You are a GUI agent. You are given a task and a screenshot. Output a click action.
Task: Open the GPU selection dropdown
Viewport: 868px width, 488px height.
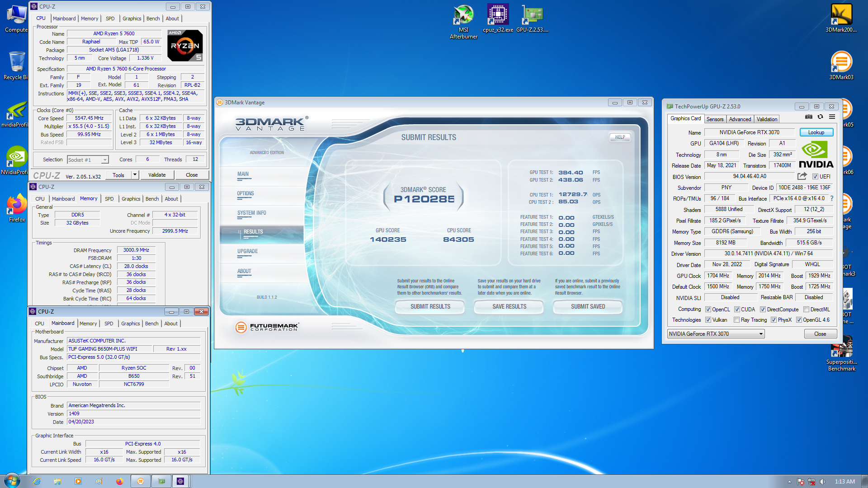pyautogui.click(x=716, y=334)
